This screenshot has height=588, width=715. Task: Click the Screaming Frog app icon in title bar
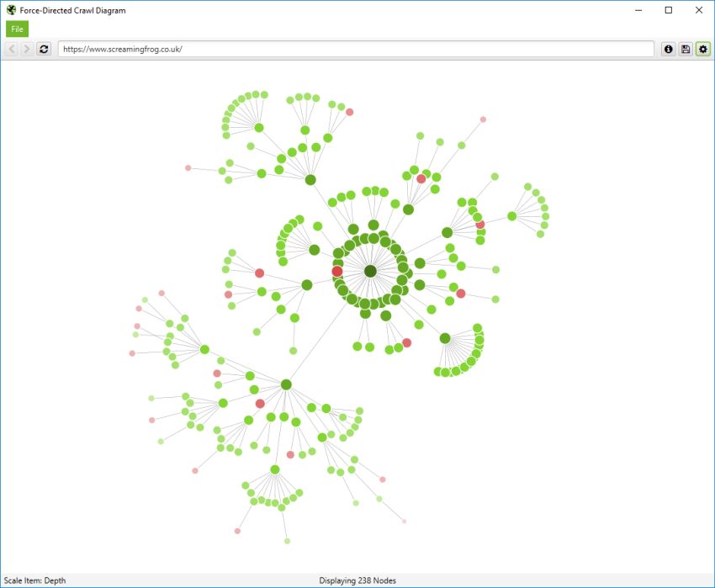[x=11, y=10]
